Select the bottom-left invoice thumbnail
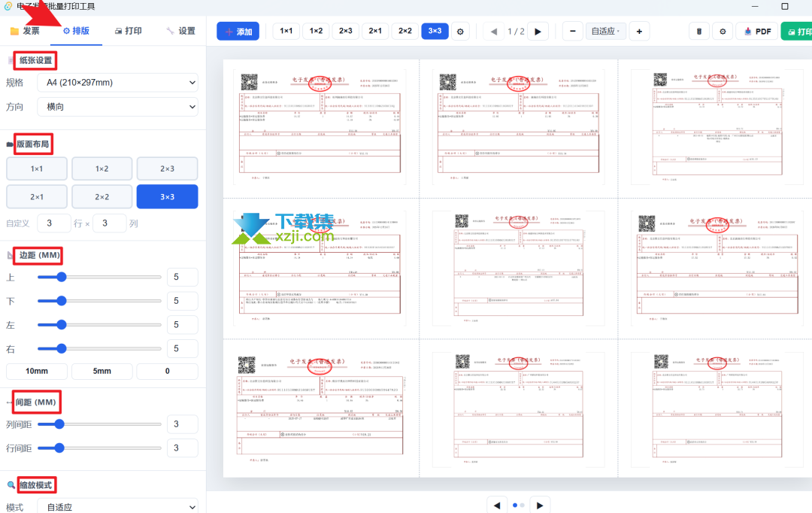The image size is (812, 513). (x=320, y=409)
